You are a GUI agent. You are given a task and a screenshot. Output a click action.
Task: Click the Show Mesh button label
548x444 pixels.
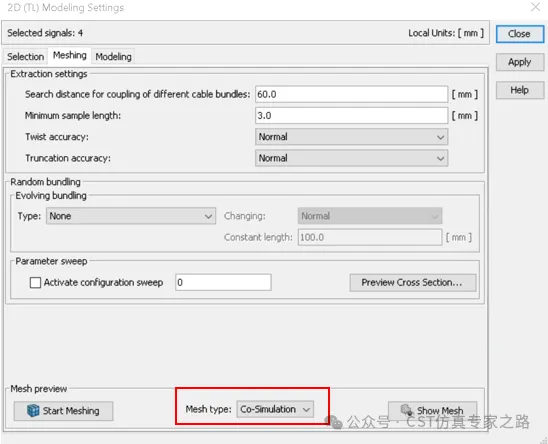(440, 410)
